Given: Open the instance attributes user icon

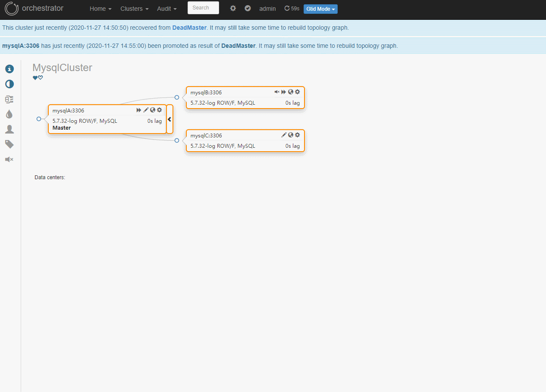Looking at the screenshot, I should tap(9, 129).
